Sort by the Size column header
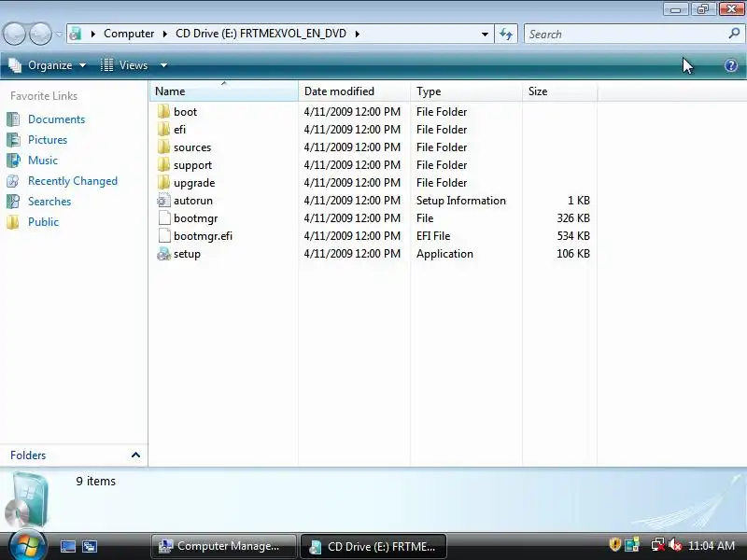Screen dimensions: 747x560 pyautogui.click(x=559, y=91)
